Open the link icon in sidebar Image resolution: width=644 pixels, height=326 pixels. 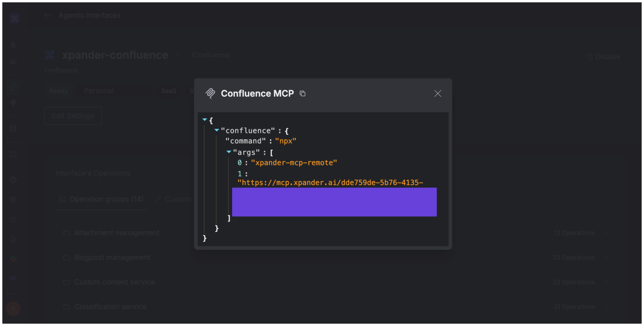(13, 87)
